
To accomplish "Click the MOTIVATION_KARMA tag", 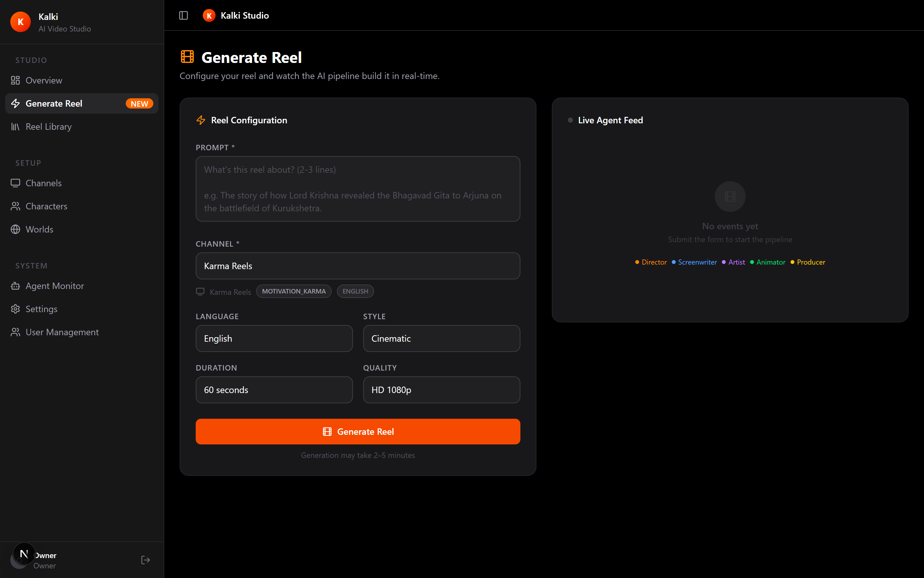I will pyautogui.click(x=294, y=291).
